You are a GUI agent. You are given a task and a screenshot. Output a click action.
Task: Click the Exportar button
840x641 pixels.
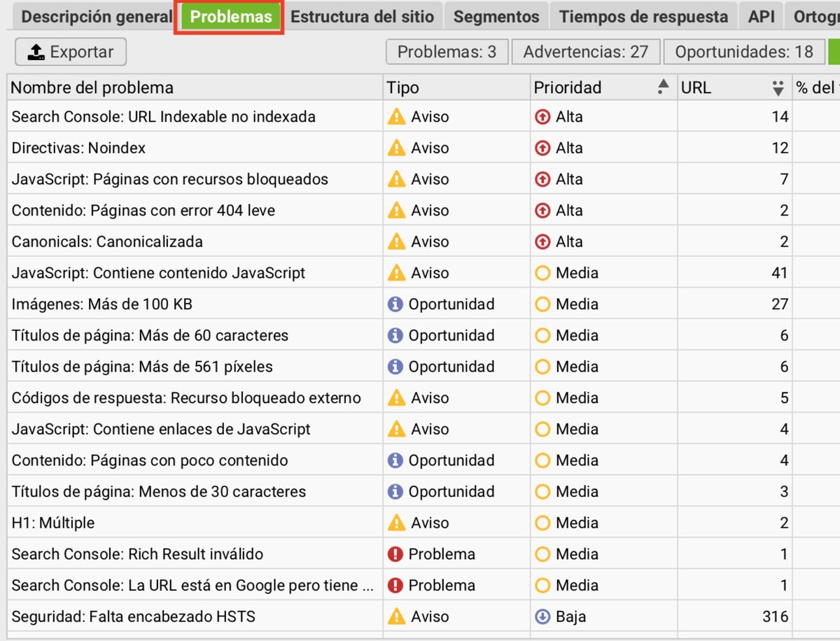[70, 51]
